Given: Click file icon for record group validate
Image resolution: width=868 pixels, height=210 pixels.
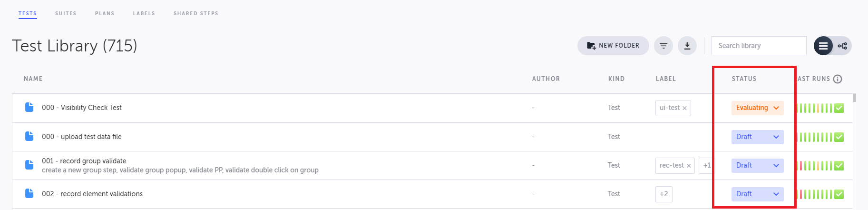Looking at the screenshot, I should click(x=29, y=165).
